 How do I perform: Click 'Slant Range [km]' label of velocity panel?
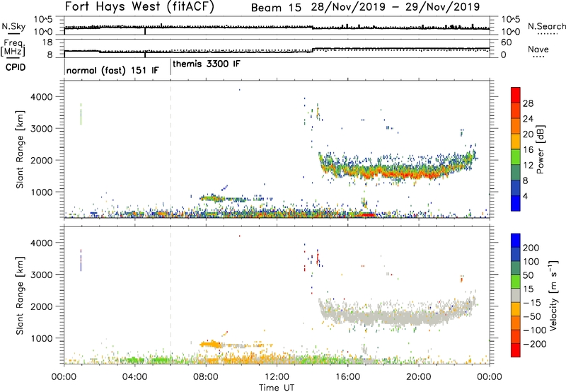click(x=20, y=296)
